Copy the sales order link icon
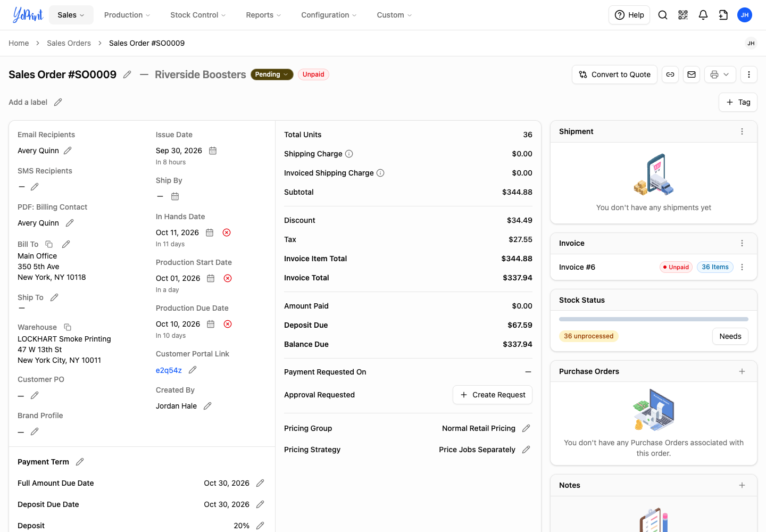 click(x=670, y=74)
